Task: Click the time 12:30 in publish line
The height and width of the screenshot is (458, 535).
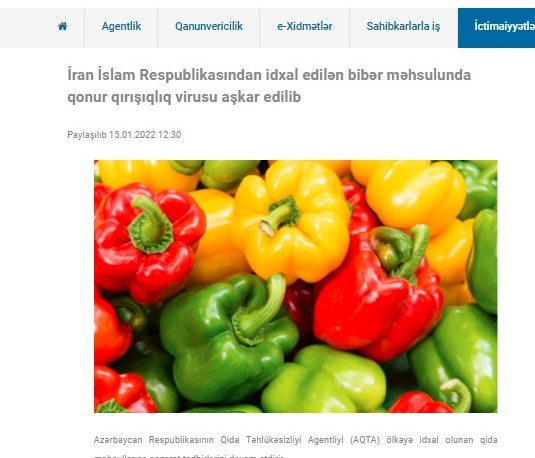Action: [x=170, y=135]
